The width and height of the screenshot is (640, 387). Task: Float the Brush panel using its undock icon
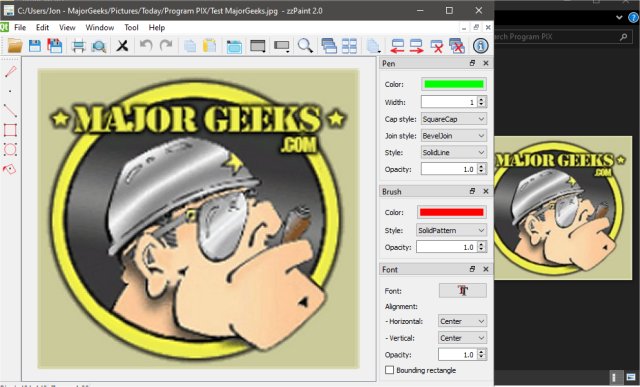pyautogui.click(x=472, y=191)
